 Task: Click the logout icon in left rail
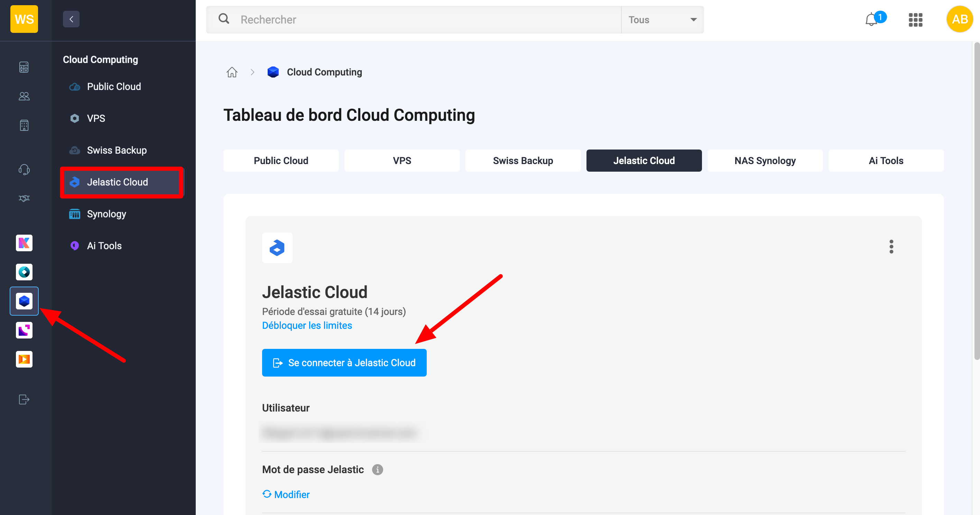24,399
